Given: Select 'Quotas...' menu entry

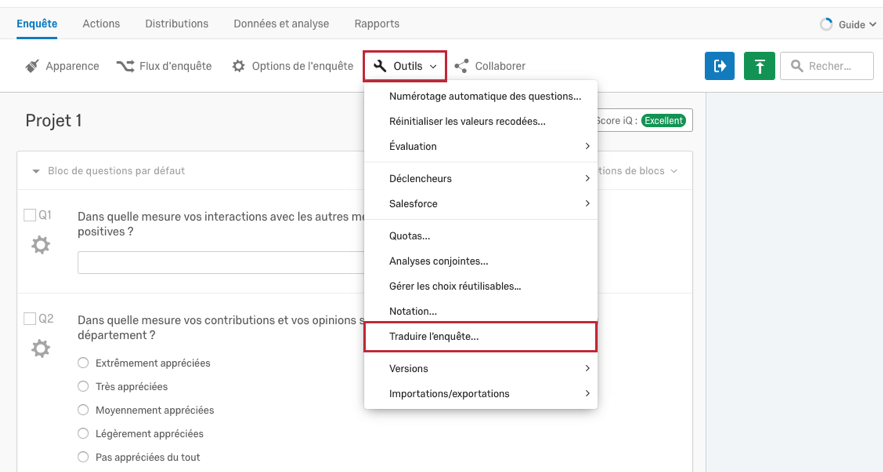Looking at the screenshot, I should [410, 236].
